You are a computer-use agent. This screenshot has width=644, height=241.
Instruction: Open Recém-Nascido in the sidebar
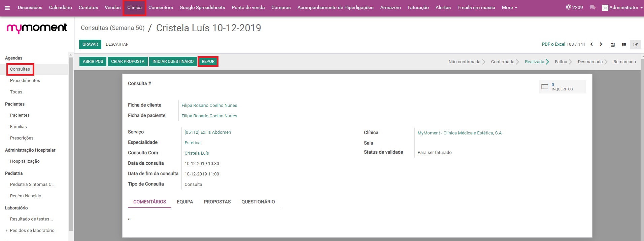26,196
